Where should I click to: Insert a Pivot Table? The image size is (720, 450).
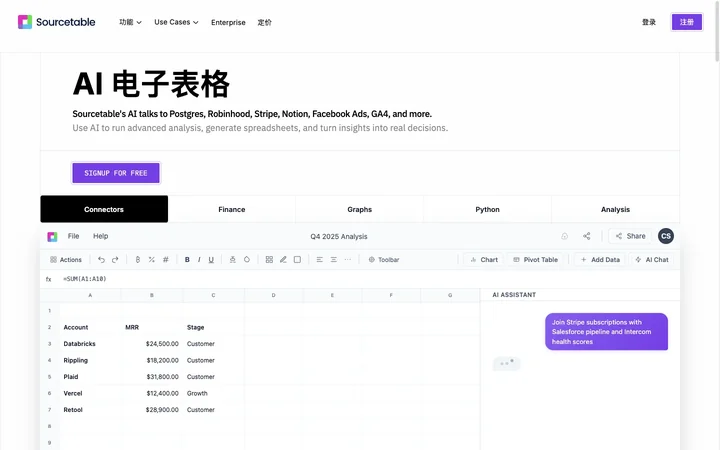coord(535,259)
